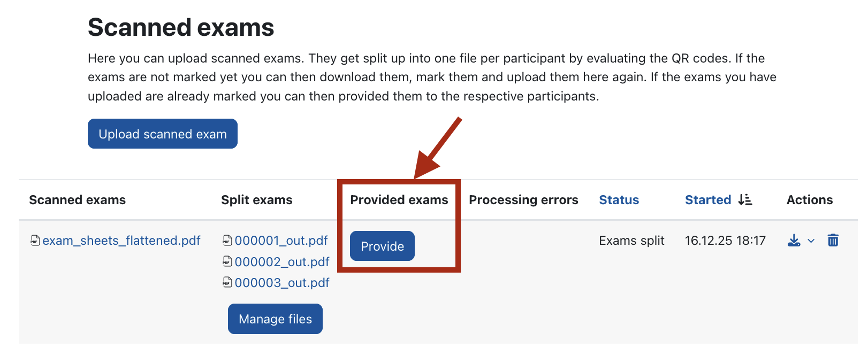The image size is (868, 356).
Task: Click the sort order icon beside Started
Action: tap(745, 200)
